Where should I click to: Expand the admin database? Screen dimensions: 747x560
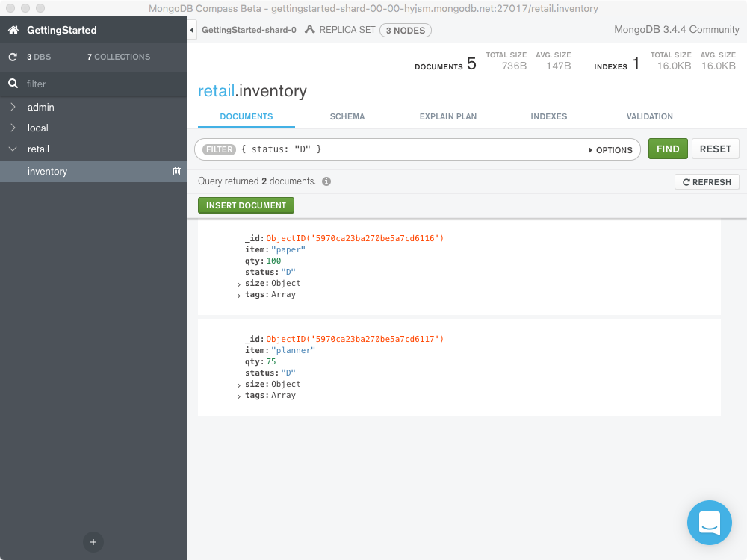[13, 108]
